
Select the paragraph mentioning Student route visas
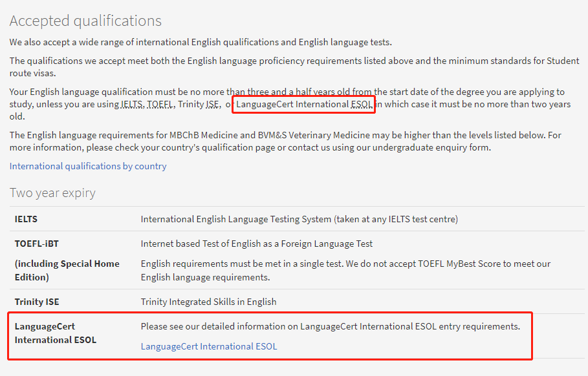[x=294, y=67]
